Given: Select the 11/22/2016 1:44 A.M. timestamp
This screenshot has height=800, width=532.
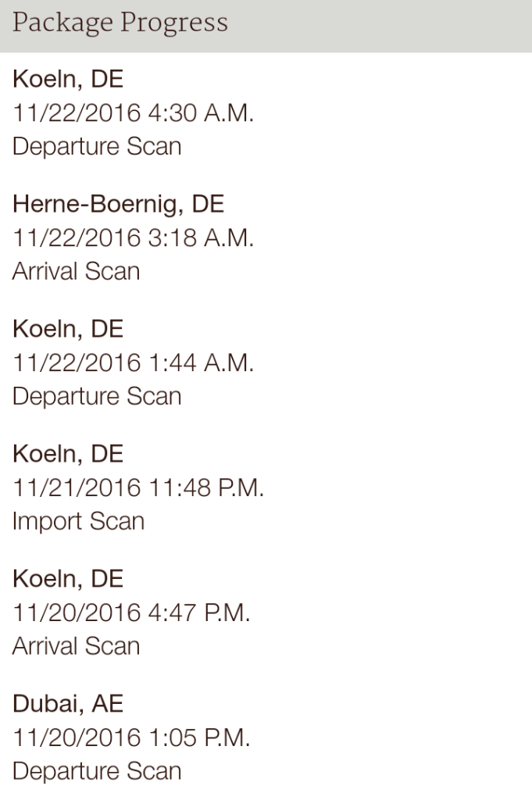Looking at the screenshot, I should click(x=133, y=362).
